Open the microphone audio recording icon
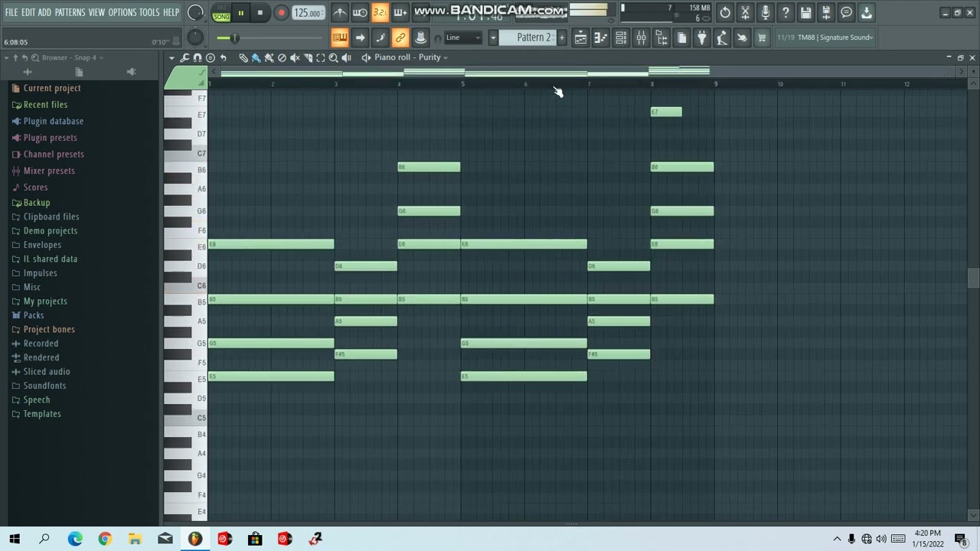The width and height of the screenshot is (980, 551). (765, 12)
